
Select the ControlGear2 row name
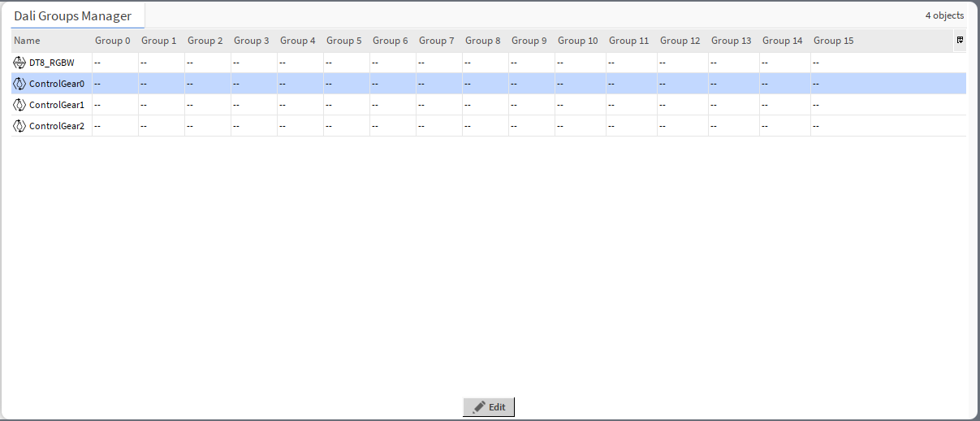pyautogui.click(x=57, y=126)
